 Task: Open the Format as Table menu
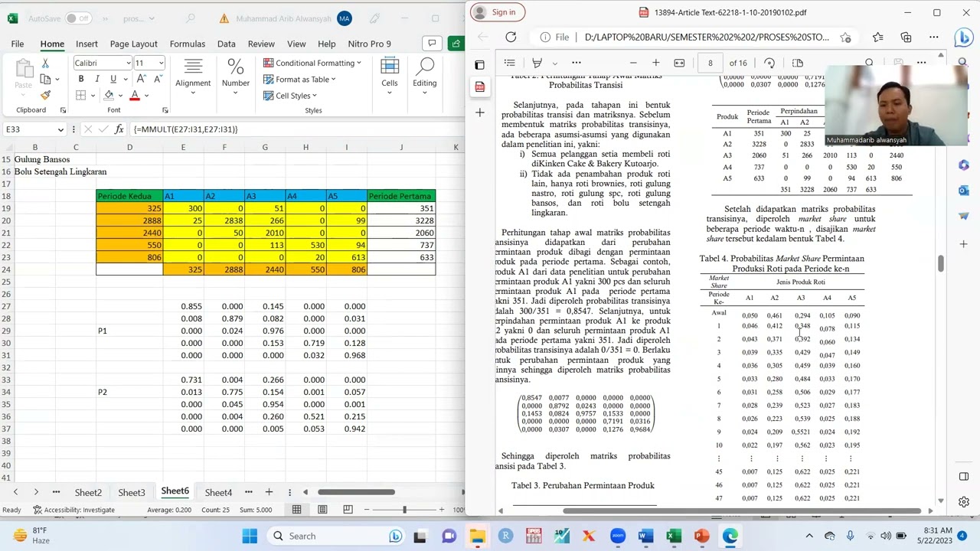click(300, 79)
